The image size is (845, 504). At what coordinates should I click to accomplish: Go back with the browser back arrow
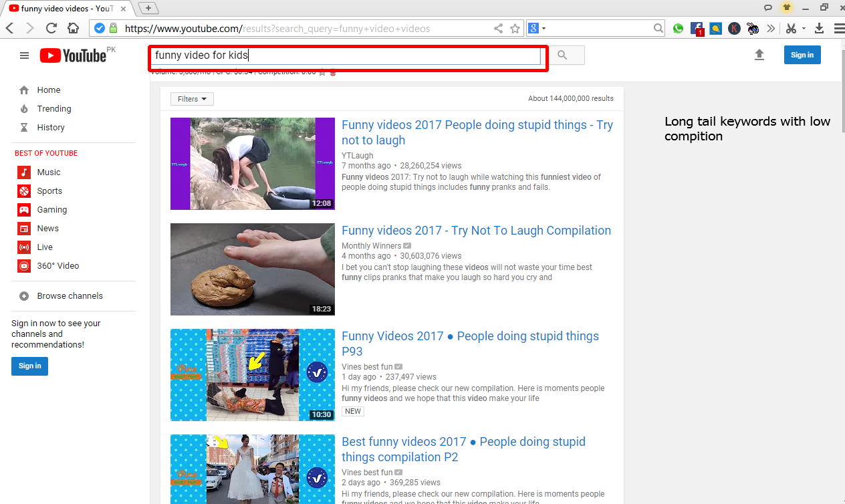[x=9, y=28]
